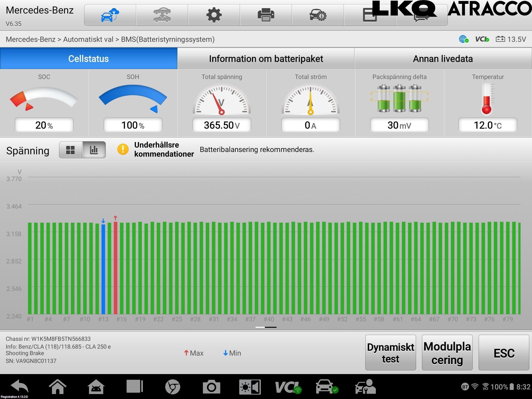Tap the blue minimum voltage cell bar
532x399 pixels.
coord(103,269)
